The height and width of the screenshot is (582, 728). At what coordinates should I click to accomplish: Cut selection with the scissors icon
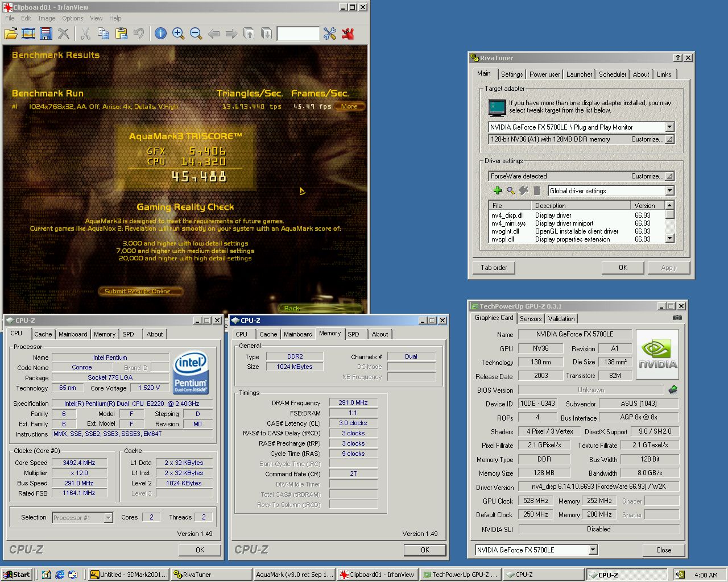[85, 34]
